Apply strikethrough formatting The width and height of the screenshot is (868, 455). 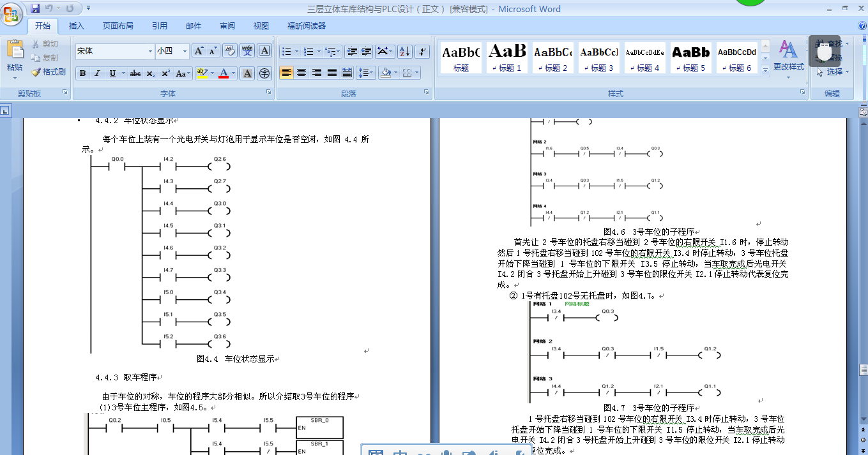[135, 73]
